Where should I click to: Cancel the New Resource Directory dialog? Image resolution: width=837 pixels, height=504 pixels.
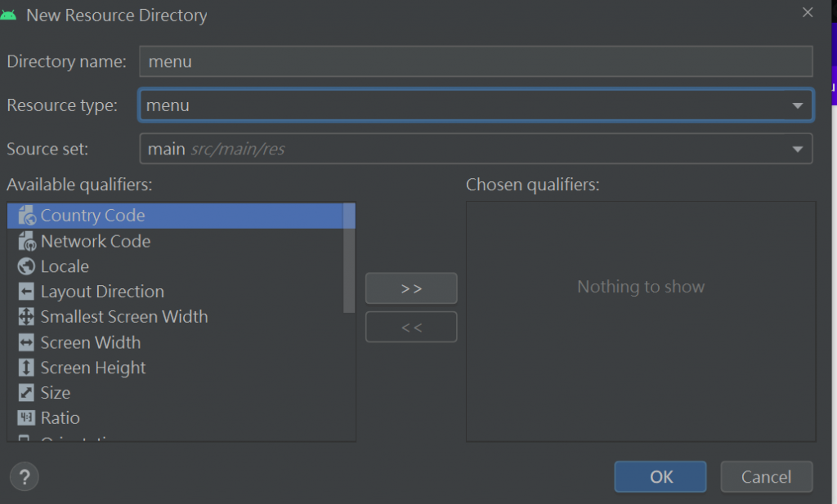pos(766,477)
